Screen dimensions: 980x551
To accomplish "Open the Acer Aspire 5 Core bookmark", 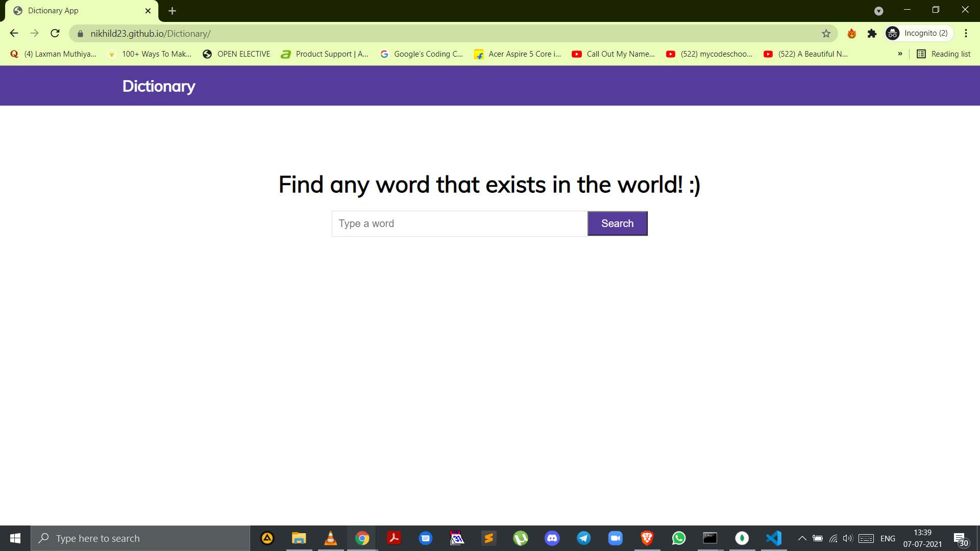I will click(518, 54).
